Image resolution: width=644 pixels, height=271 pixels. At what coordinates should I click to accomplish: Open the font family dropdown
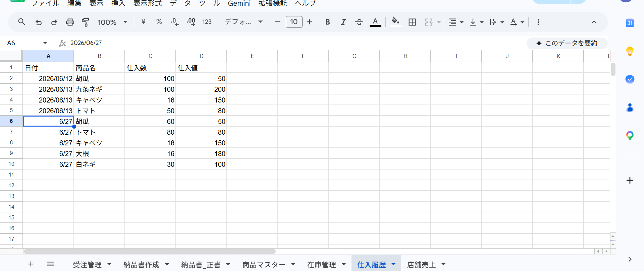[x=243, y=22]
